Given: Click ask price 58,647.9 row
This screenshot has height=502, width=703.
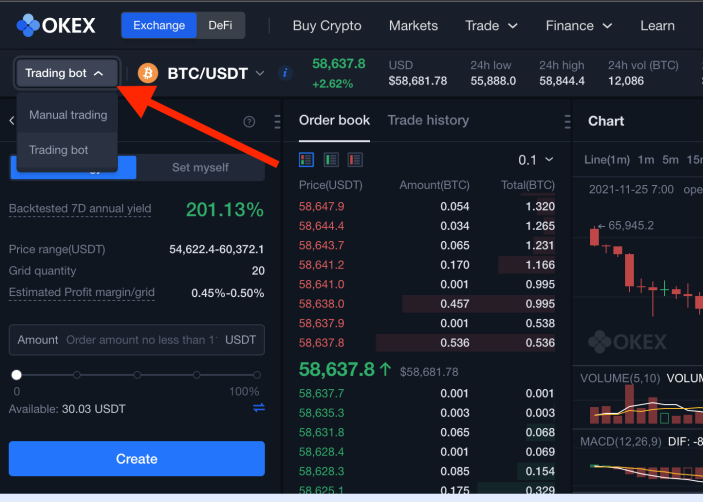Looking at the screenshot, I should [427, 206].
